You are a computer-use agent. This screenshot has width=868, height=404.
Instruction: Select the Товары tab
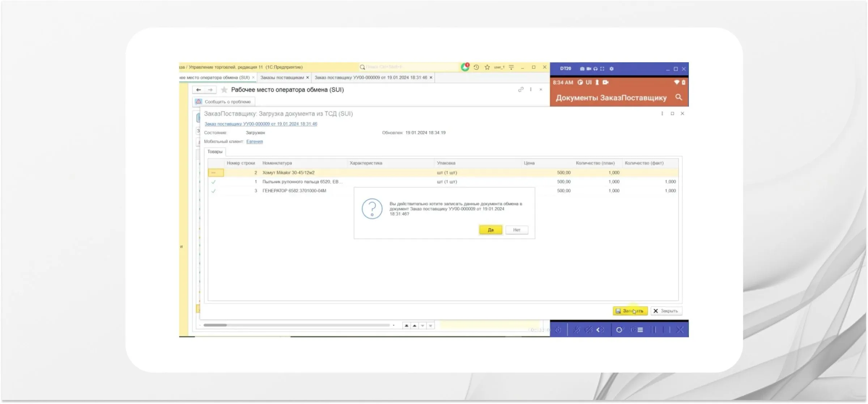click(x=215, y=152)
